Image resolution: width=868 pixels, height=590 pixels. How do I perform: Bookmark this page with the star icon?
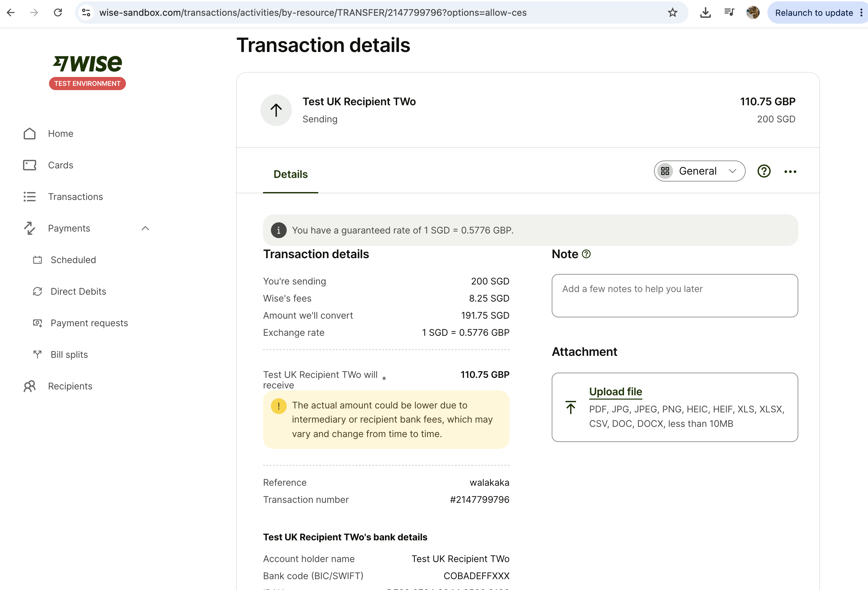coord(673,13)
